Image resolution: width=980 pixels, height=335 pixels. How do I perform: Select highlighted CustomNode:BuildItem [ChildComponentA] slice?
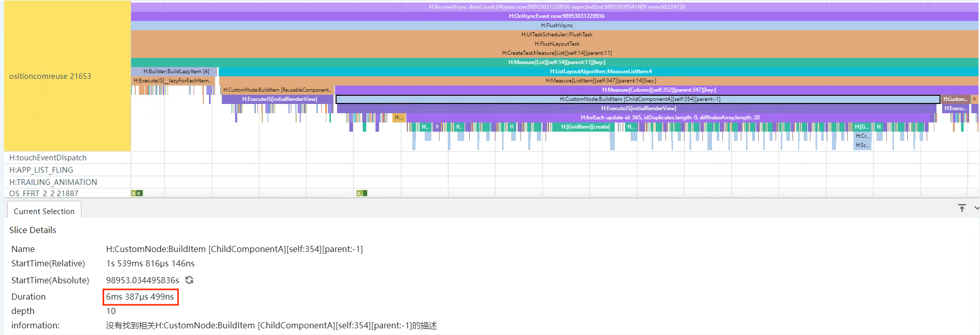[x=638, y=99]
